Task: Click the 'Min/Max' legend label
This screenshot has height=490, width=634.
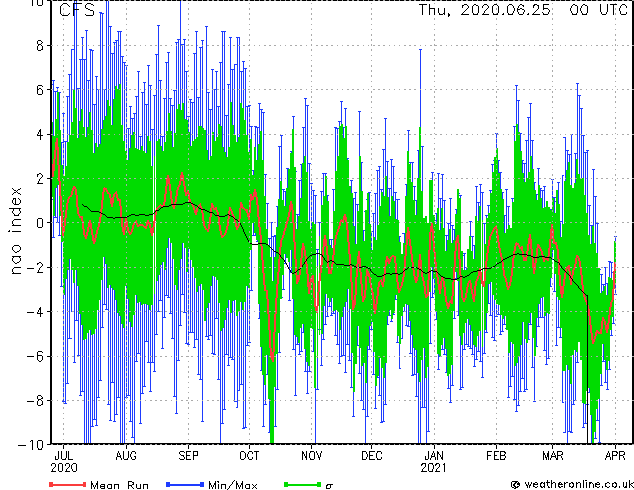Action: coord(232,485)
